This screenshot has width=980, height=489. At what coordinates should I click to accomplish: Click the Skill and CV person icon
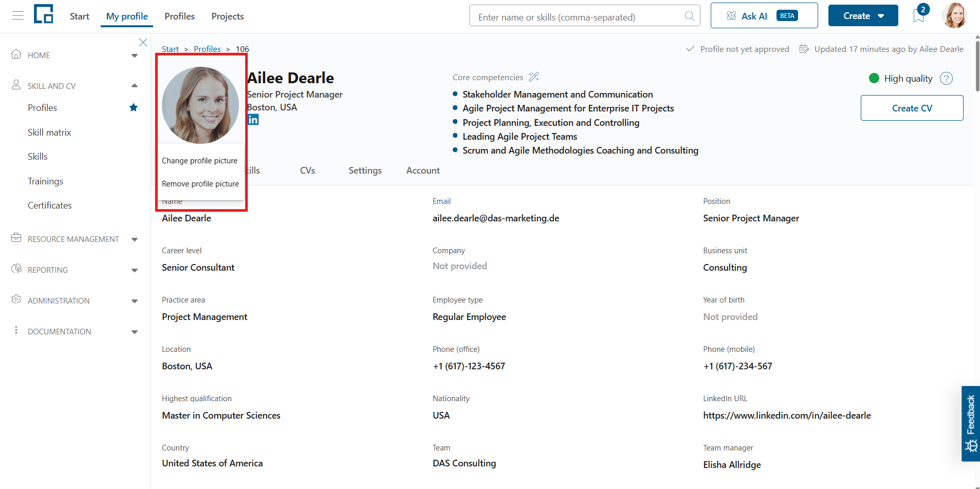pos(16,85)
